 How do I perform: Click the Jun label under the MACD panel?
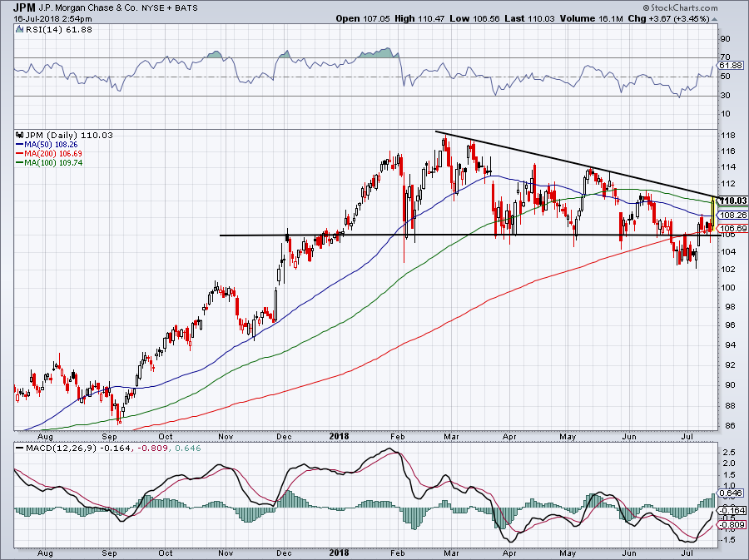pyautogui.click(x=630, y=553)
